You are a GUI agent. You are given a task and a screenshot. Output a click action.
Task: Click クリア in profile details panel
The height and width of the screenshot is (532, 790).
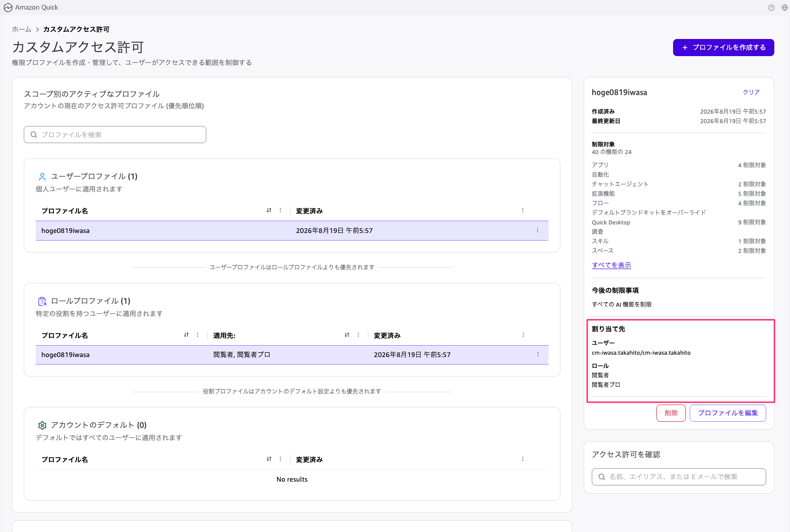tap(751, 92)
